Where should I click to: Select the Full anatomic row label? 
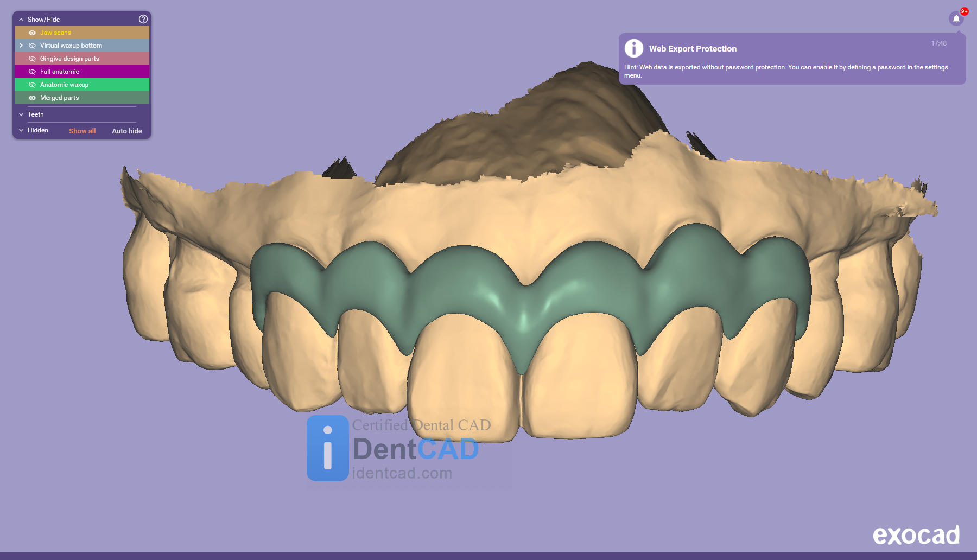coord(60,72)
